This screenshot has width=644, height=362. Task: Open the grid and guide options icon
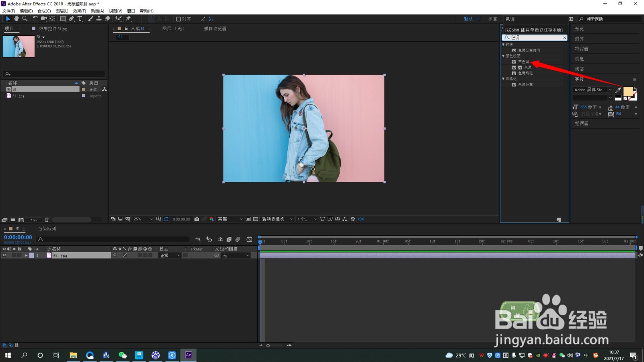159,219
